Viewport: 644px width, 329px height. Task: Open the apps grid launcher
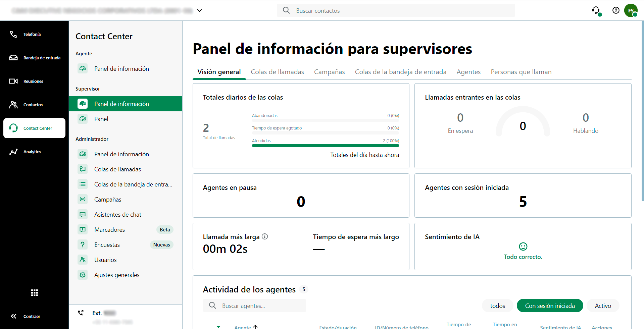34,293
